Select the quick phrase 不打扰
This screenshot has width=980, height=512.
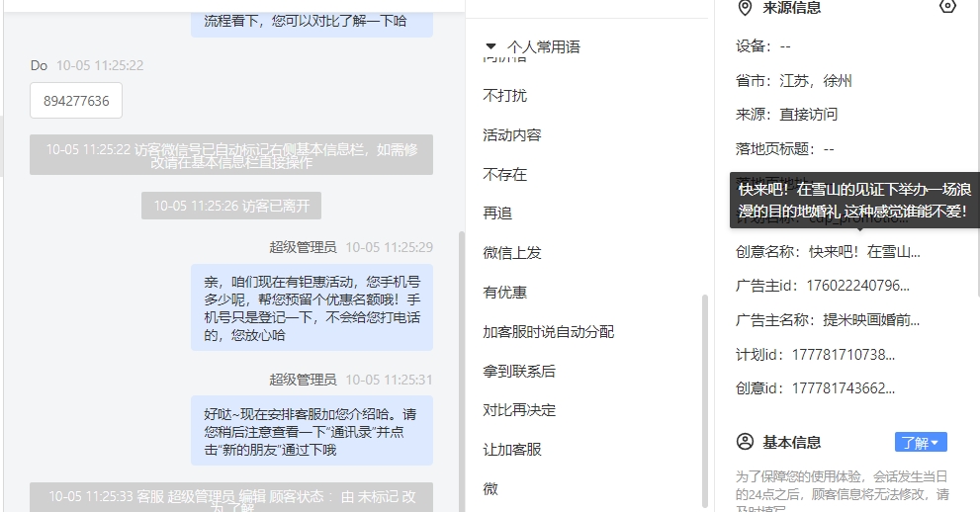[505, 96]
